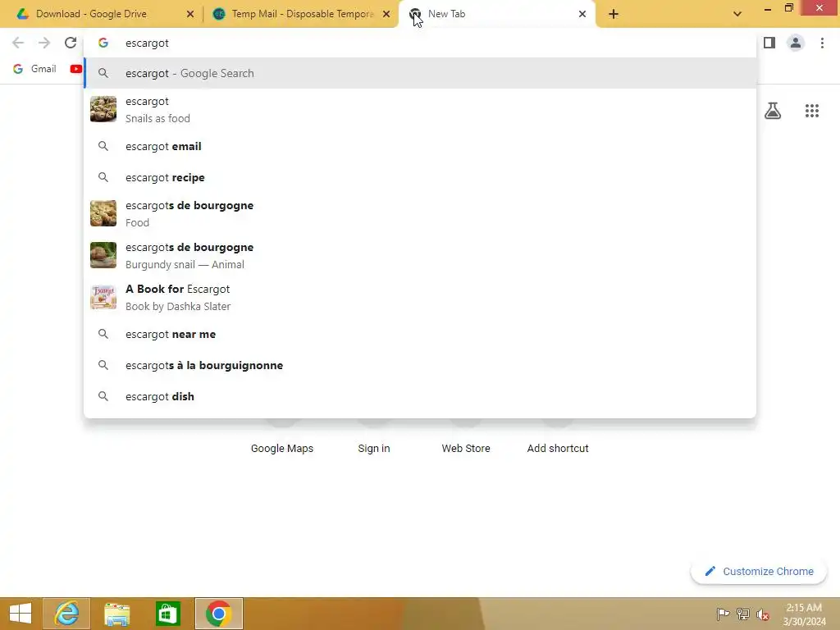840x630 pixels.
Task: Select 'escargots à la bourguignonne' suggestion
Action: click(420, 365)
